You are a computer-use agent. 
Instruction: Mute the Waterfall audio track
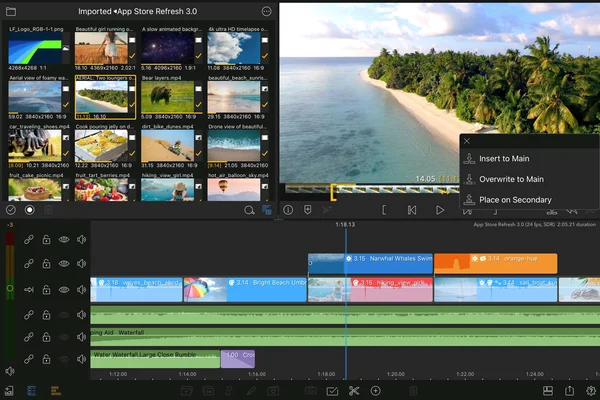[81, 337]
